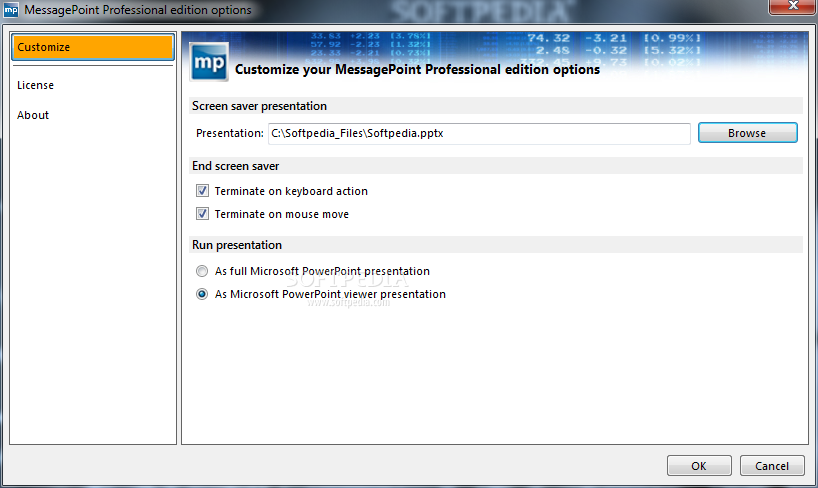Confirm settings with OK
818x488 pixels.
[699, 466]
